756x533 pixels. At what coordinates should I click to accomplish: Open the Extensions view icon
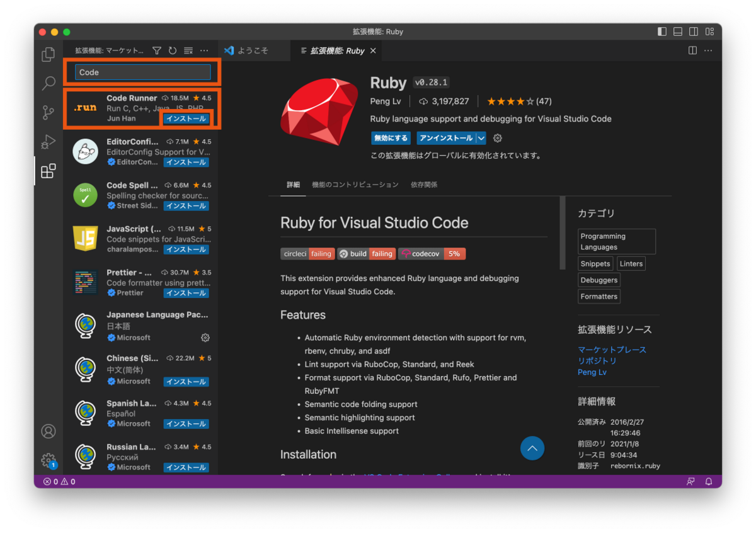tap(49, 171)
